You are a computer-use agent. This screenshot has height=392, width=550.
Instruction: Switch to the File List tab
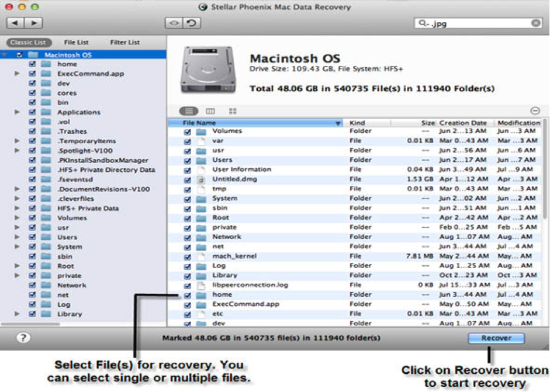tap(76, 43)
